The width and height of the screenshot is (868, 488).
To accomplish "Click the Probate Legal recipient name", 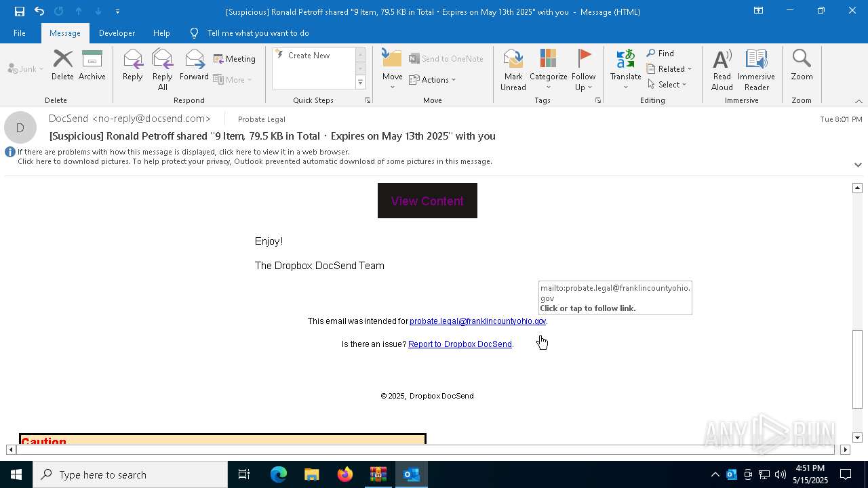I will pyautogui.click(x=262, y=119).
